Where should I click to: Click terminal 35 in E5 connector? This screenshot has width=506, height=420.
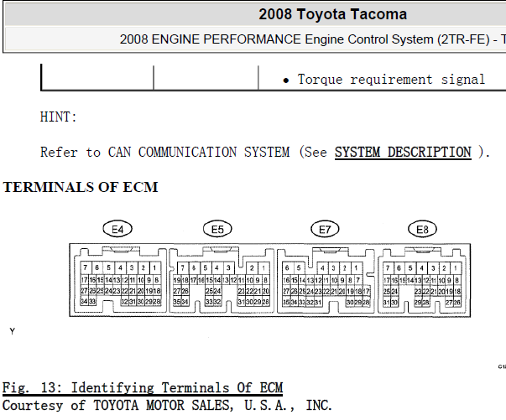pyautogui.click(x=176, y=302)
